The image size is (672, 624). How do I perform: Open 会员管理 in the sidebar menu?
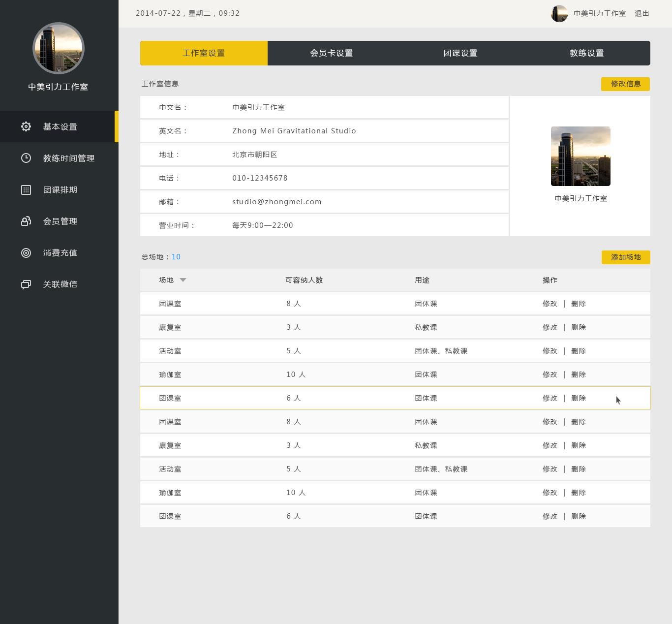(x=60, y=221)
